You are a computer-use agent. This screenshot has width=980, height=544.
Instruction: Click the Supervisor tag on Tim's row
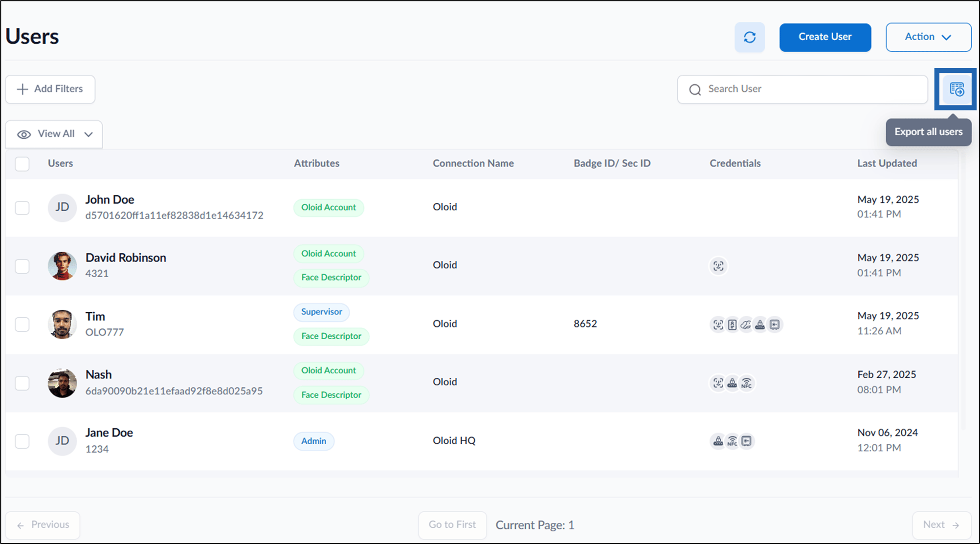(321, 312)
